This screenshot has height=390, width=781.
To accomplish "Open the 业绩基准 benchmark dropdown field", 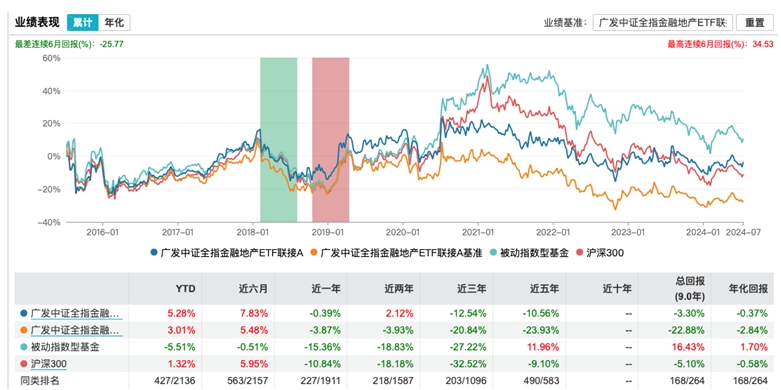I will click(662, 23).
